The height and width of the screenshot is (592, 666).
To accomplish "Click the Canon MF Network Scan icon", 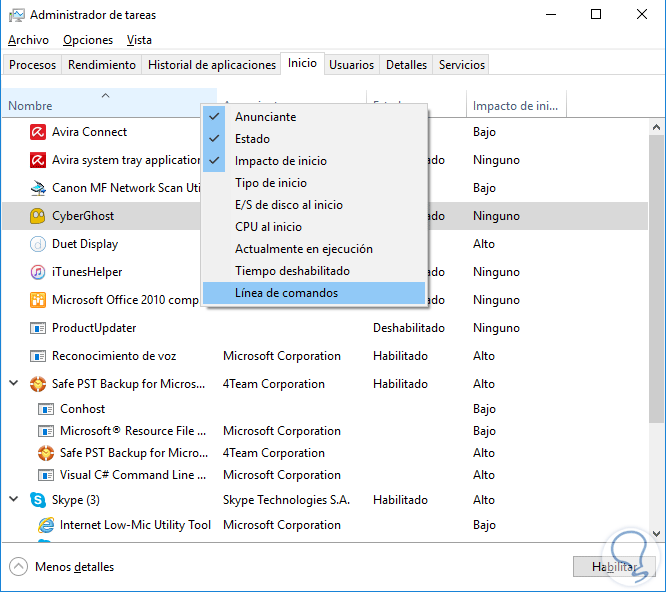I will coord(38,188).
